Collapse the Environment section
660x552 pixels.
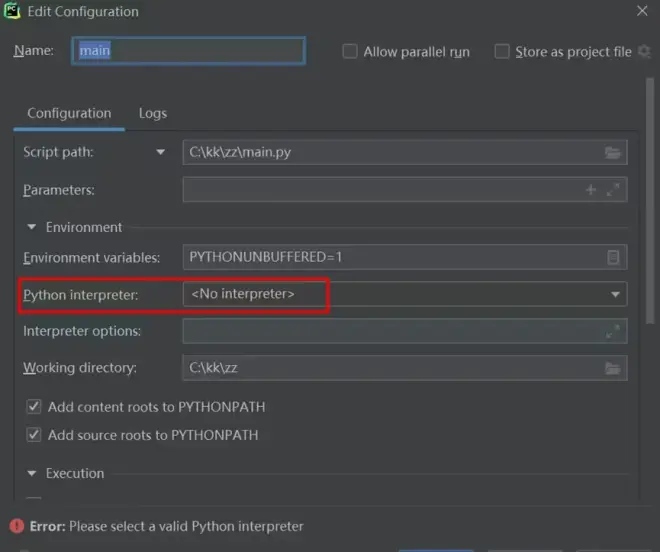tap(32, 227)
